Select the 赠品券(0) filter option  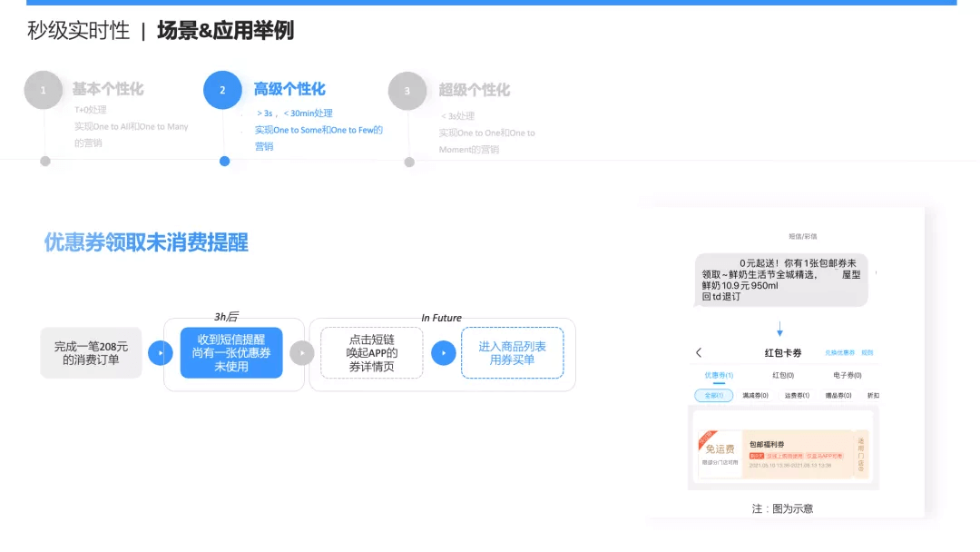click(x=836, y=395)
